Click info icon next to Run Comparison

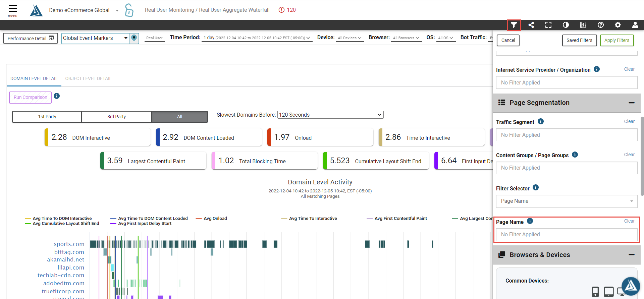(x=57, y=96)
